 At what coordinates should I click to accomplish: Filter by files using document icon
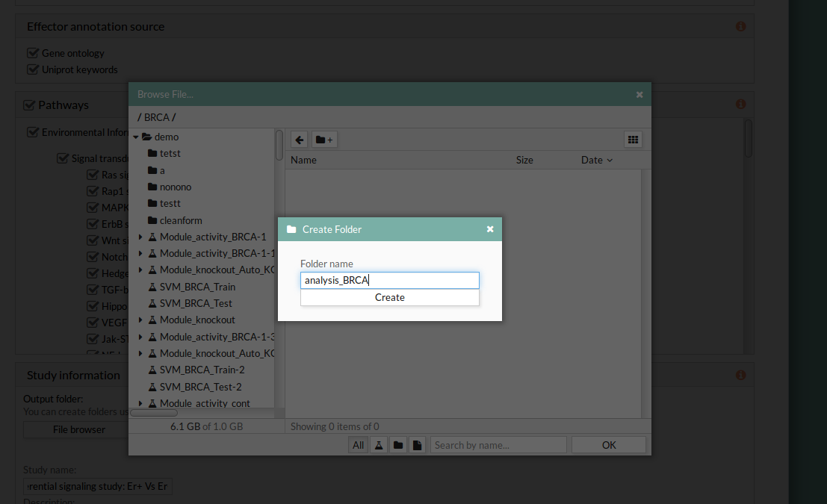[x=417, y=445]
